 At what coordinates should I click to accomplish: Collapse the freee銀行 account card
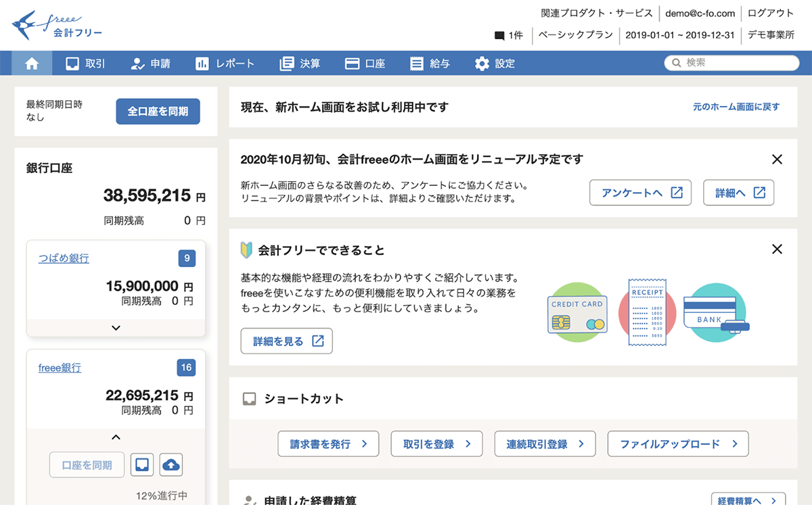[x=116, y=437]
